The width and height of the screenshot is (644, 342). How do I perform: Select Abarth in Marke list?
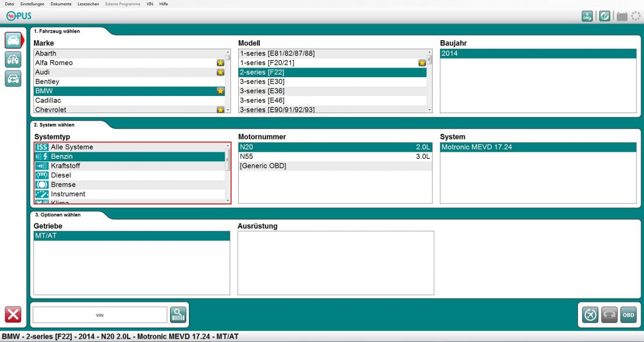(x=129, y=54)
